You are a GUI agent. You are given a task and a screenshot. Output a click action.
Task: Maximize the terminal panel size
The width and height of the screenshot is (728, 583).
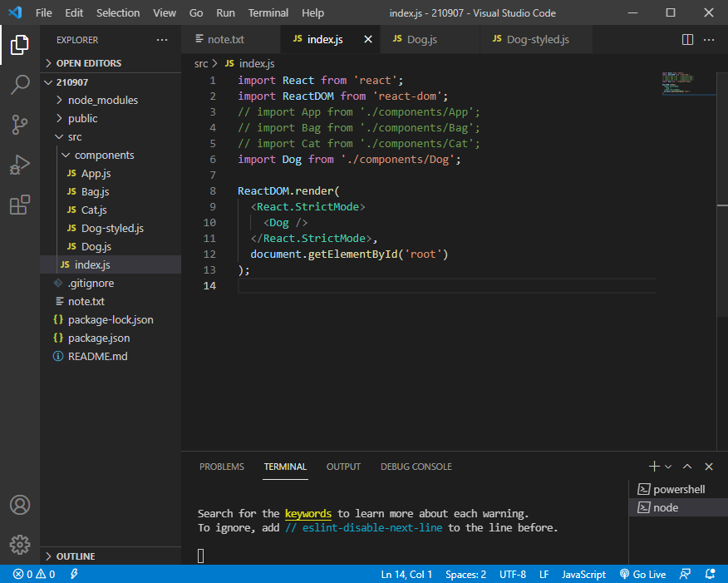pos(687,467)
